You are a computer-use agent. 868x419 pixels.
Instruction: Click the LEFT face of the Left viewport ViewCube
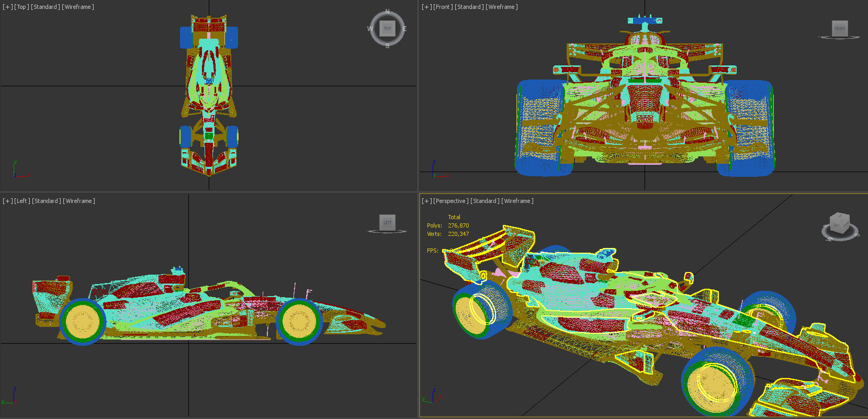tap(387, 222)
